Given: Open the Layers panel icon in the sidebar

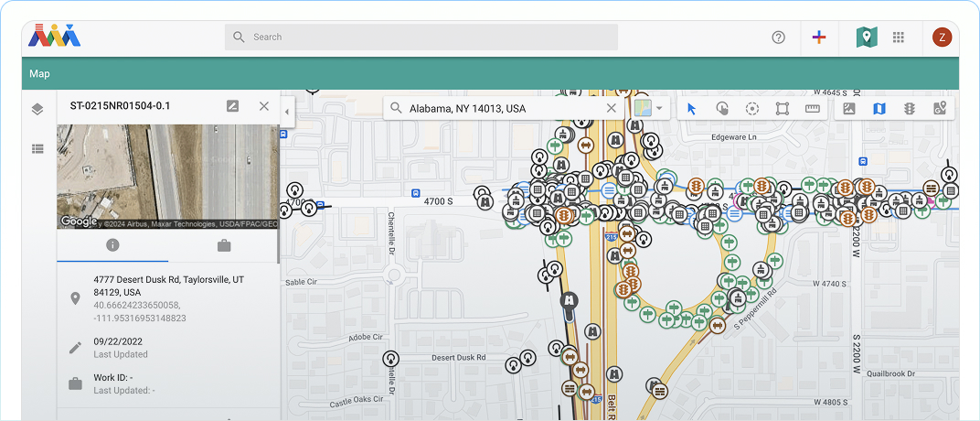Looking at the screenshot, I should coord(37,110).
